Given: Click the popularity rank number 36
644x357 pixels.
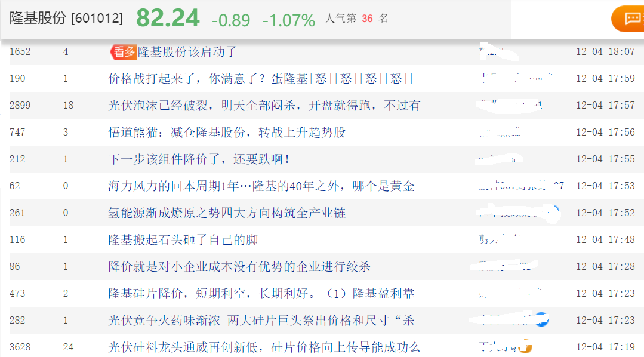Looking at the screenshot, I should click(x=367, y=19).
